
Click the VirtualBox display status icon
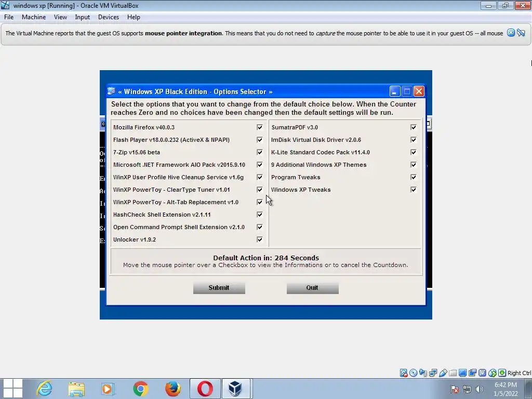(462, 373)
